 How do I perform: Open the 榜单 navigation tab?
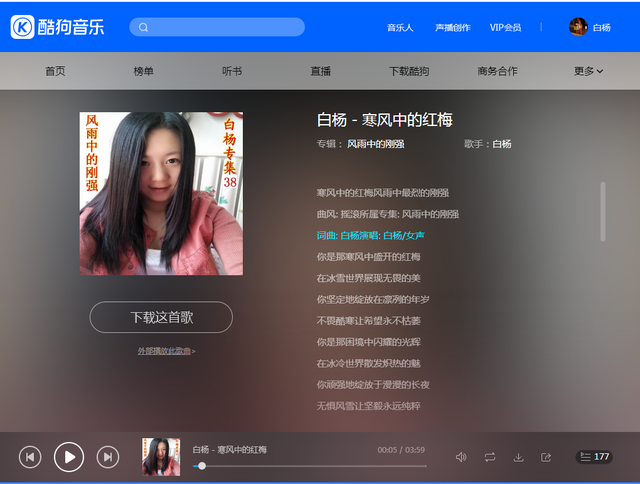[x=144, y=71]
